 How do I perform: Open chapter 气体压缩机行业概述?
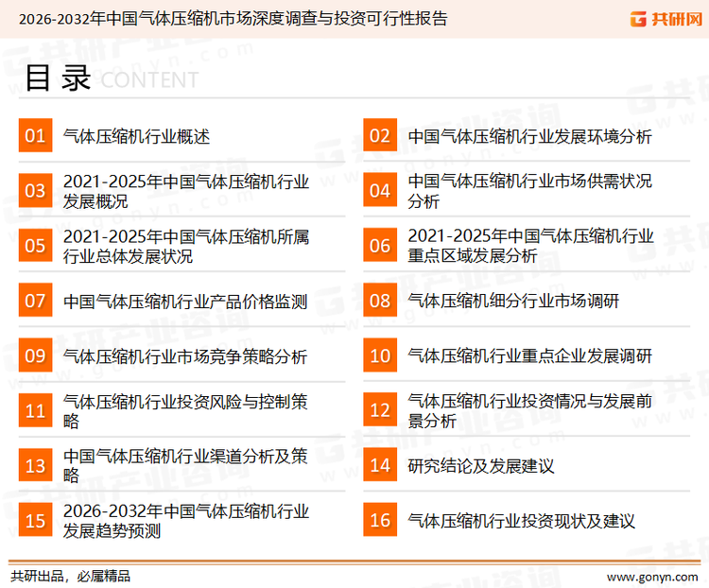coord(136,136)
